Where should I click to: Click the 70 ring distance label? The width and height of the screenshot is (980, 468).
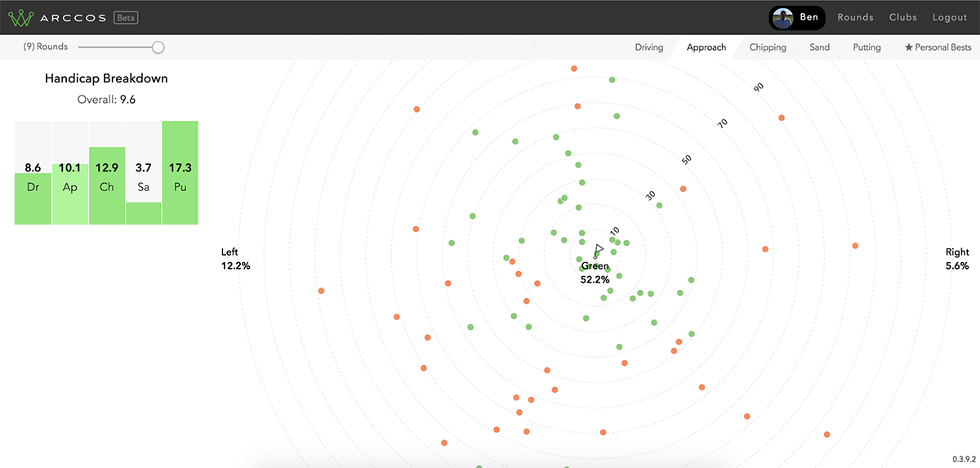[723, 123]
